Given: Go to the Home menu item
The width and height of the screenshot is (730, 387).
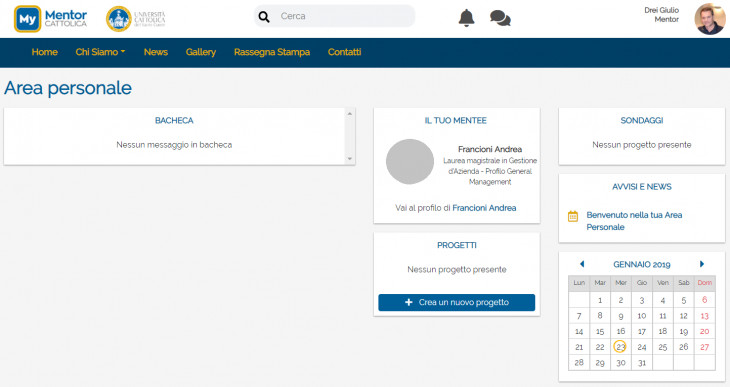Looking at the screenshot, I should (x=45, y=52).
